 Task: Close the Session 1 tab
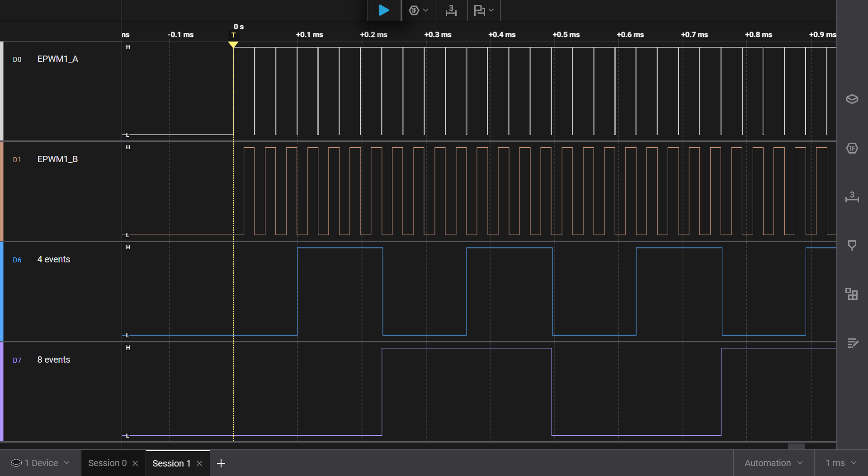(199, 463)
